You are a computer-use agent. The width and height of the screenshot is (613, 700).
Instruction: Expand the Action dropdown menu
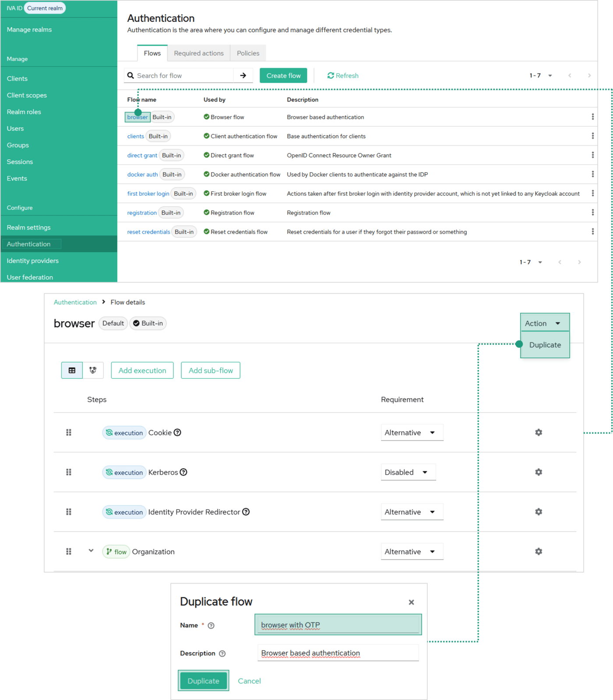544,323
